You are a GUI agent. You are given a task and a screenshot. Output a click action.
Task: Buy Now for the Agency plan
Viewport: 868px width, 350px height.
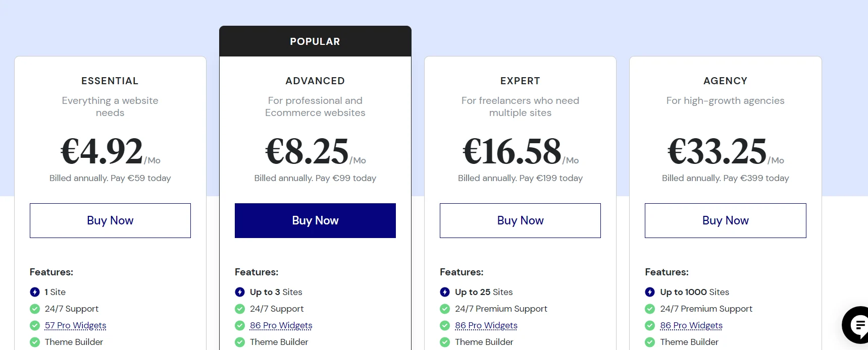(x=725, y=220)
